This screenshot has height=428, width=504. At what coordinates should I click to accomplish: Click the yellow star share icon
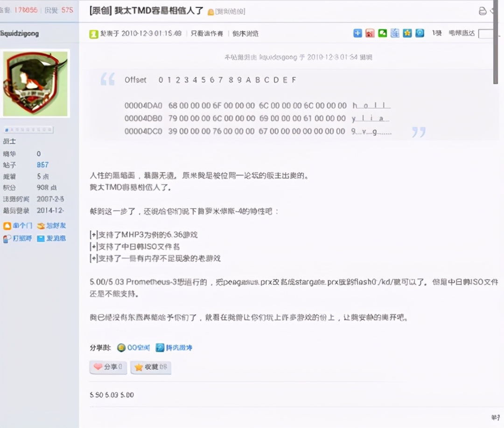click(x=407, y=33)
